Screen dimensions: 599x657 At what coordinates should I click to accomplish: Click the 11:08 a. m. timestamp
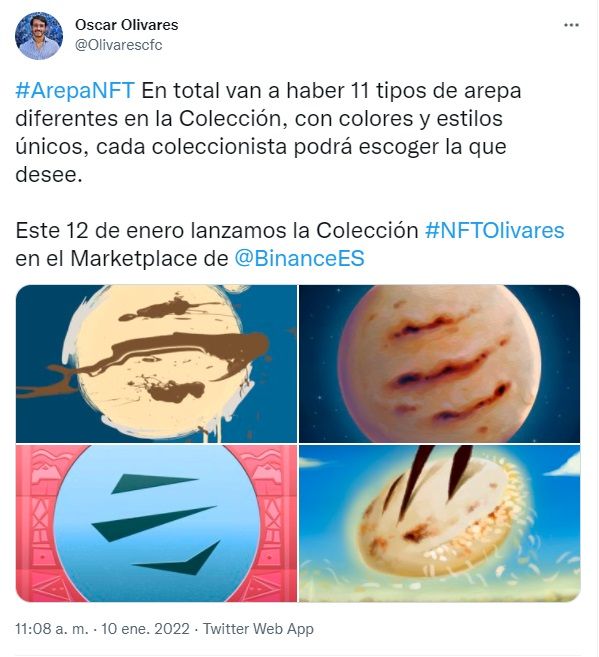point(52,629)
